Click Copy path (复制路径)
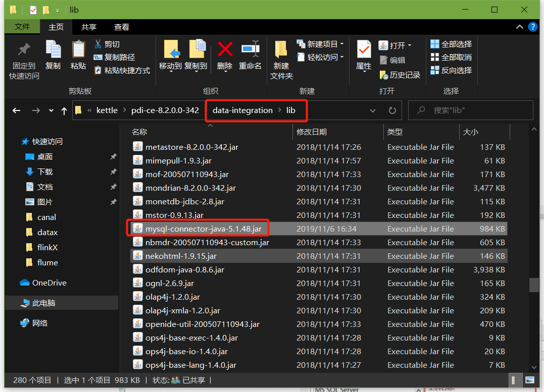The image size is (544, 392). [114, 57]
